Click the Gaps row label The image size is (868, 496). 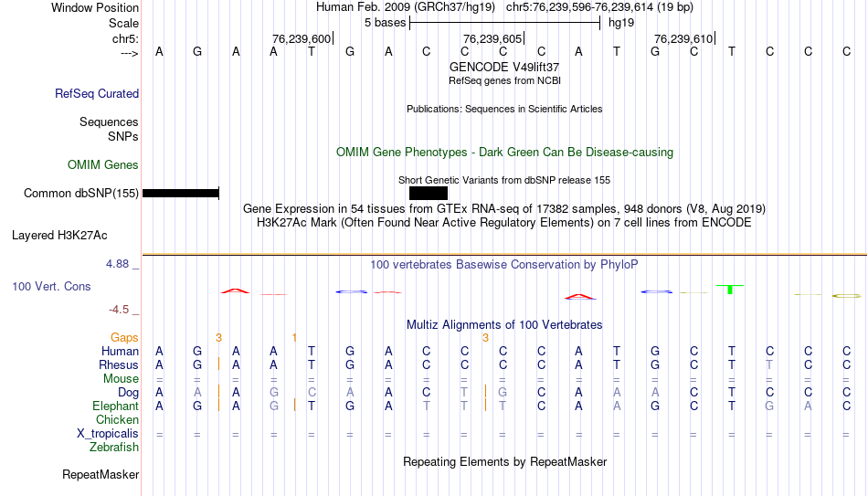[124, 338]
